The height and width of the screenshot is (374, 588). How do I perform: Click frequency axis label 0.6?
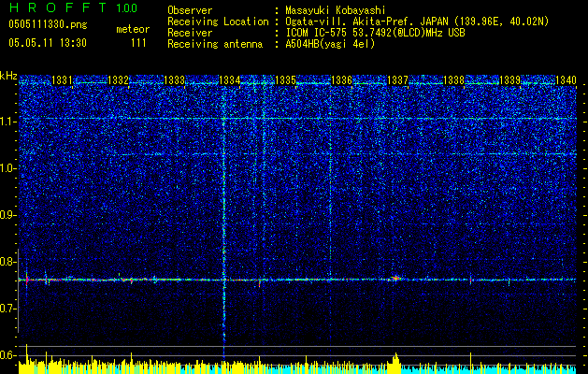coord(7,355)
